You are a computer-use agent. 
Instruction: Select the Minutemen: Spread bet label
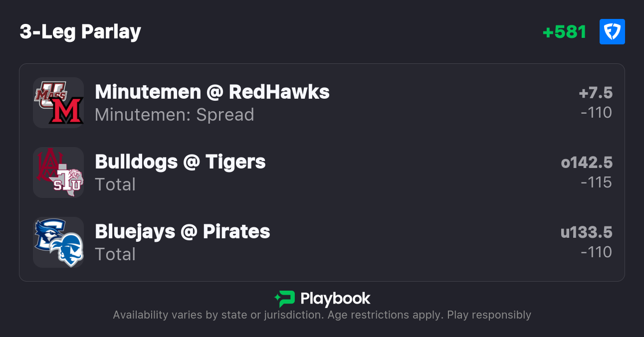pyautogui.click(x=174, y=115)
